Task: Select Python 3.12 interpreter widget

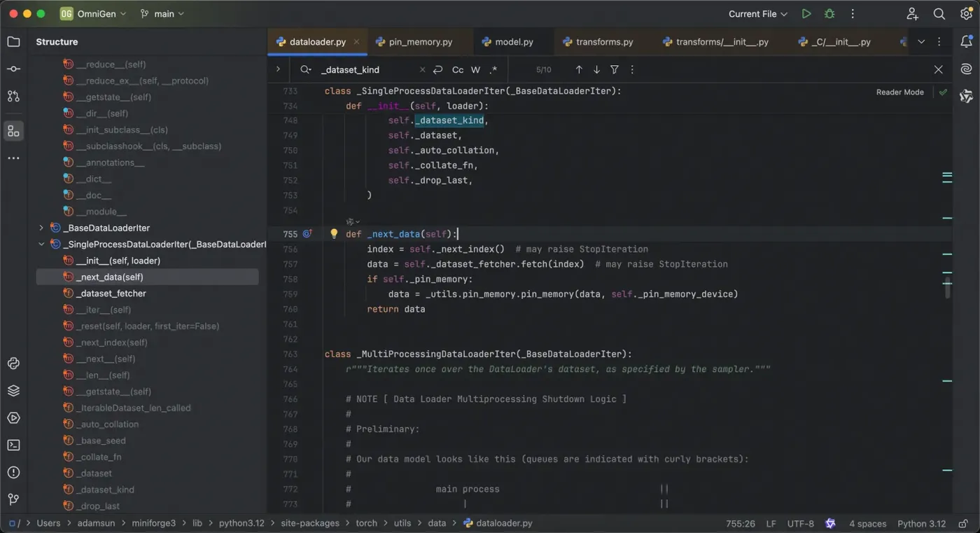Action: (921, 524)
